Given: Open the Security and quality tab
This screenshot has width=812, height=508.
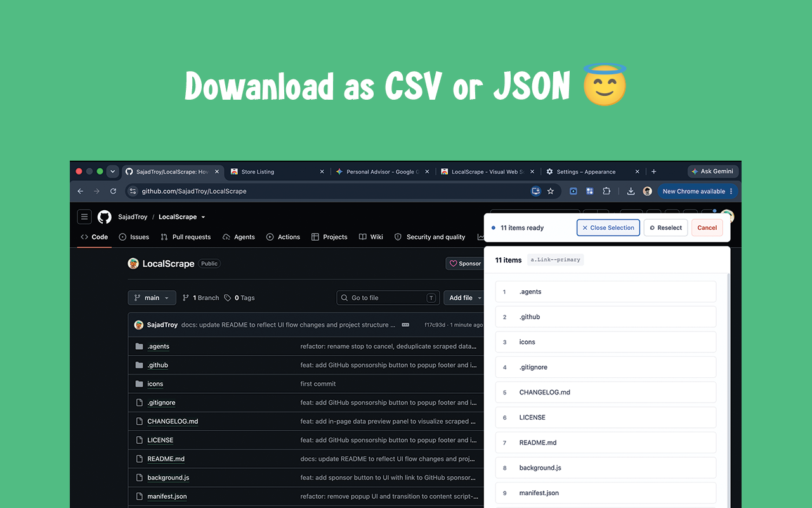Looking at the screenshot, I should pos(430,237).
